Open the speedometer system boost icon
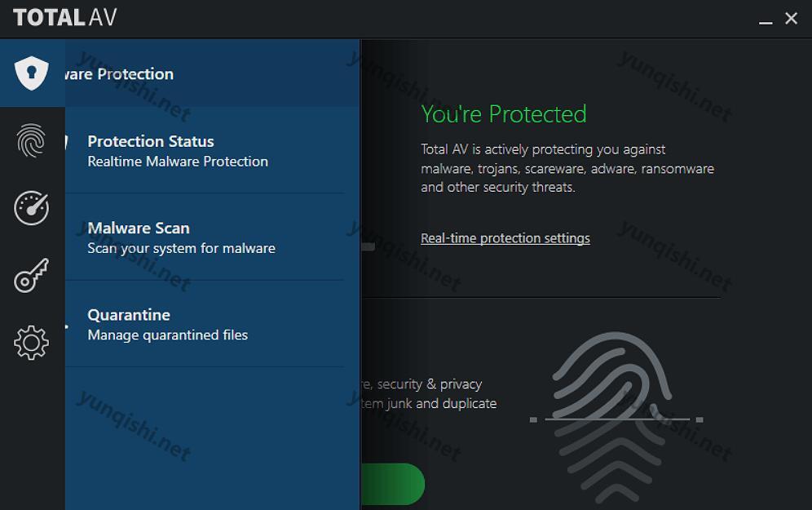Viewport: 812px width, 510px height. click(32, 208)
